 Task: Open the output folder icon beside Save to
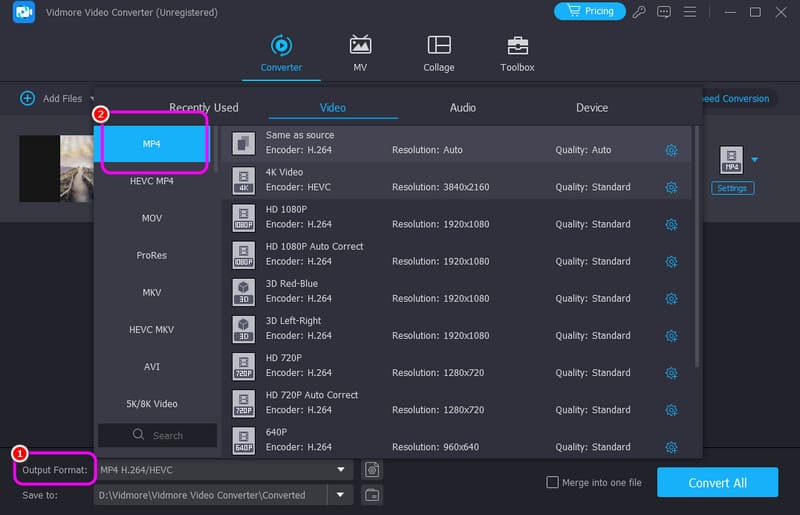pos(371,494)
